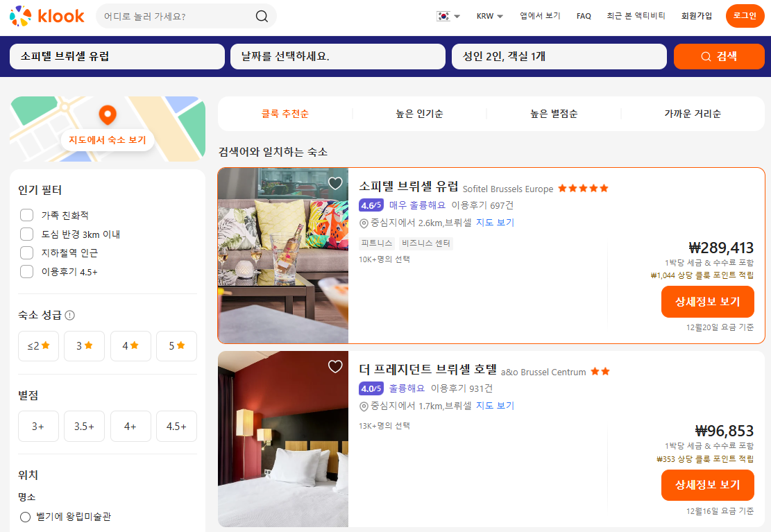Click the 4.6/5 score badge

(371, 205)
